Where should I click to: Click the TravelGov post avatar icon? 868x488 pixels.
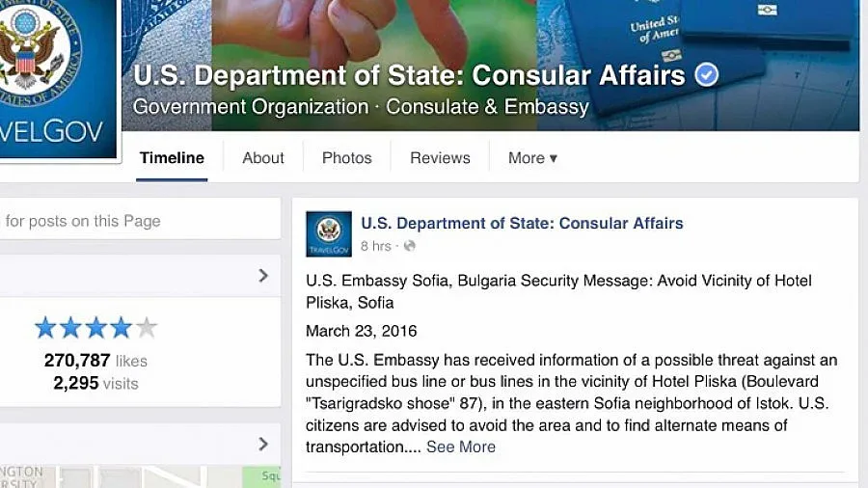(x=329, y=234)
